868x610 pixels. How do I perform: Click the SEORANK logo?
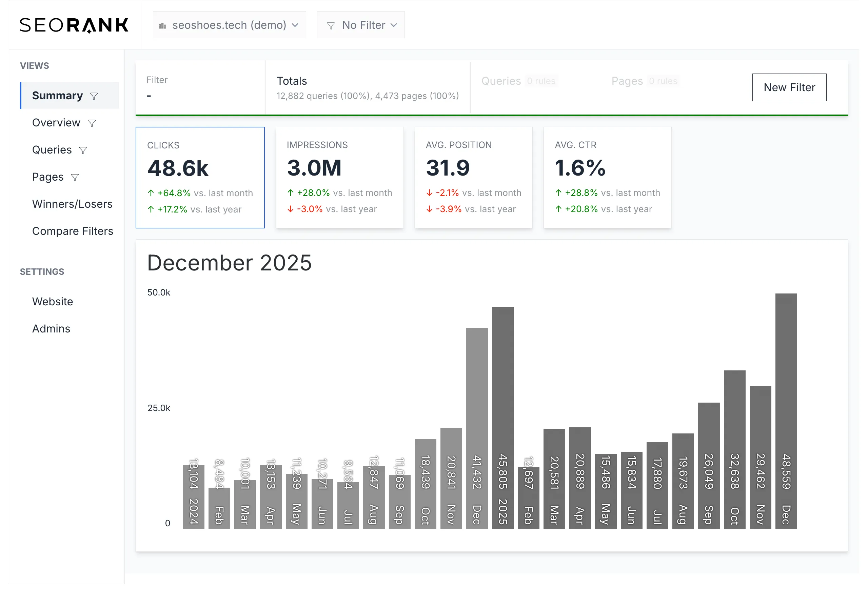(74, 25)
